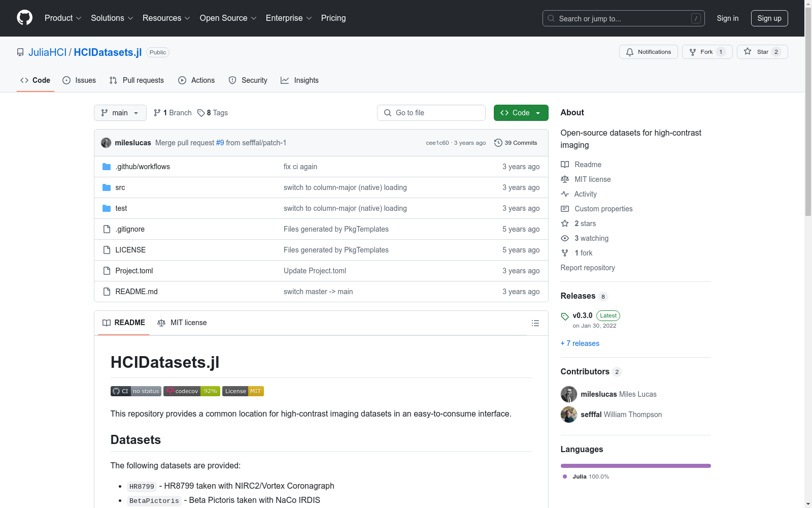812x508 pixels.
Task: Open README outline list icon
Action: (x=535, y=323)
